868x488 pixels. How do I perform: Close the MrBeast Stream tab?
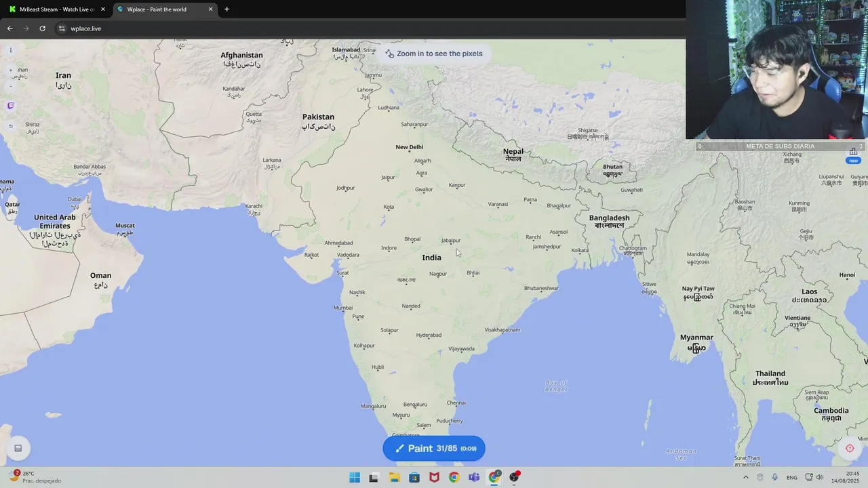103,9
